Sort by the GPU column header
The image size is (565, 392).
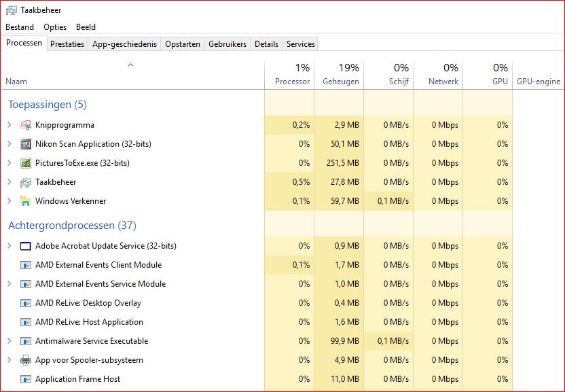click(488, 75)
